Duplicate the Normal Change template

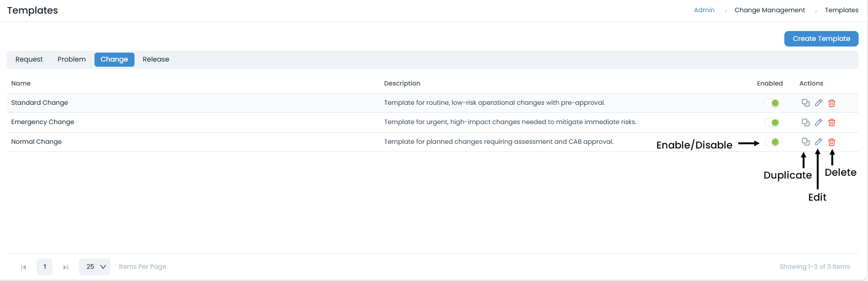[805, 142]
